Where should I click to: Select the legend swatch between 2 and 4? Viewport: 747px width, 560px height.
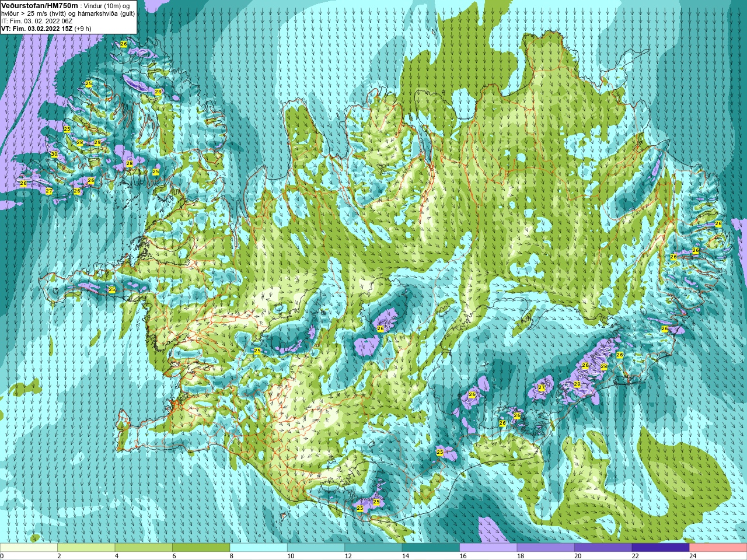(x=86, y=548)
